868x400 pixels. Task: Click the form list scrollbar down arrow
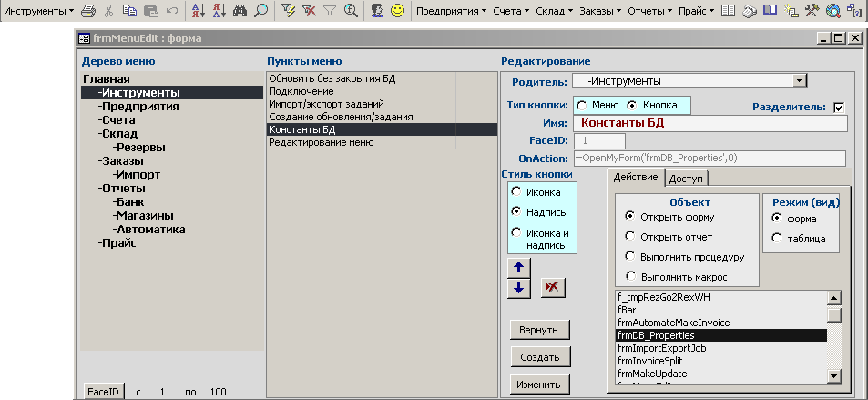tap(834, 375)
